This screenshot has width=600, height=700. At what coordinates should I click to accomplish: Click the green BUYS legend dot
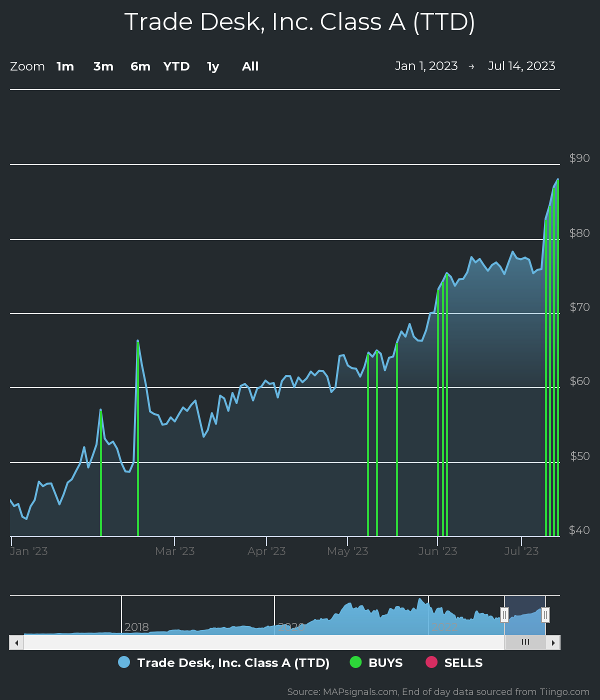(x=355, y=662)
